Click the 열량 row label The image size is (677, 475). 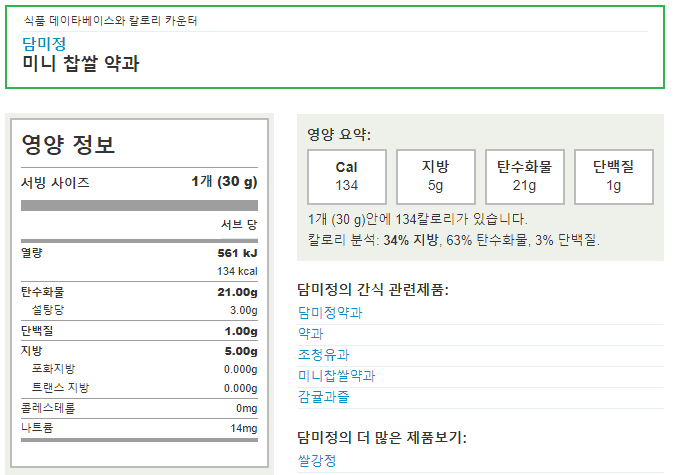pyautogui.click(x=32, y=253)
